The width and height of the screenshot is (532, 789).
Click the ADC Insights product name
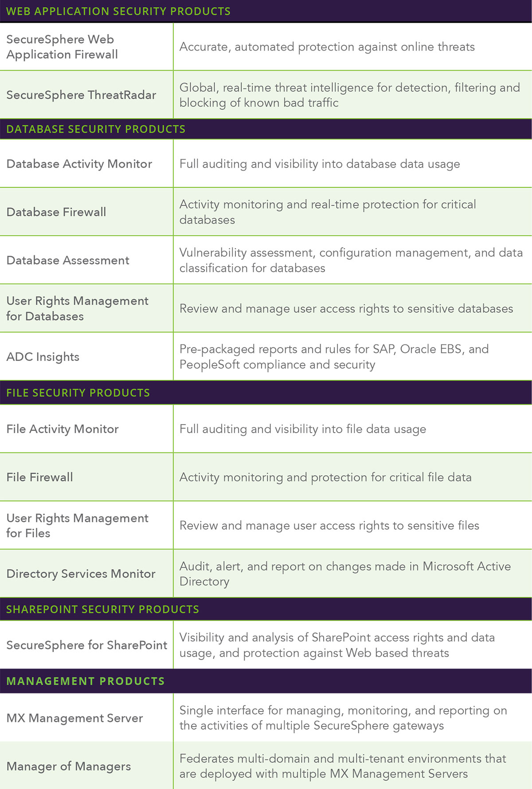tap(43, 357)
